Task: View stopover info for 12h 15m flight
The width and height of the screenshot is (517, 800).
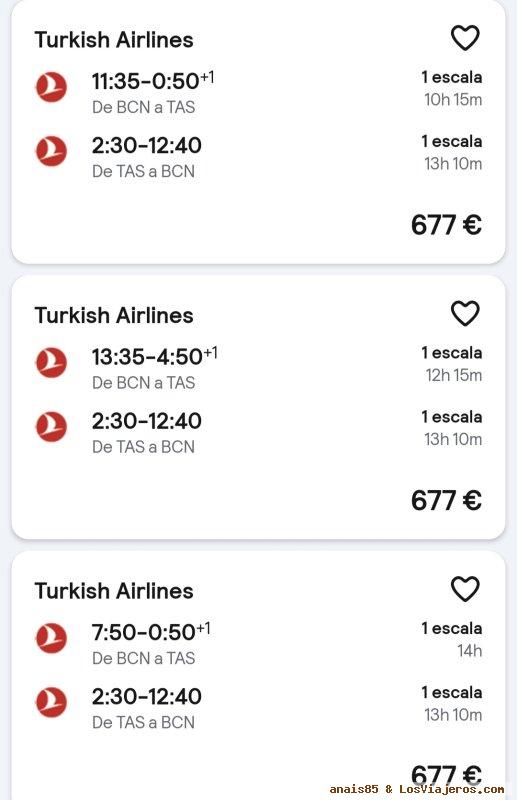Action: (x=452, y=364)
